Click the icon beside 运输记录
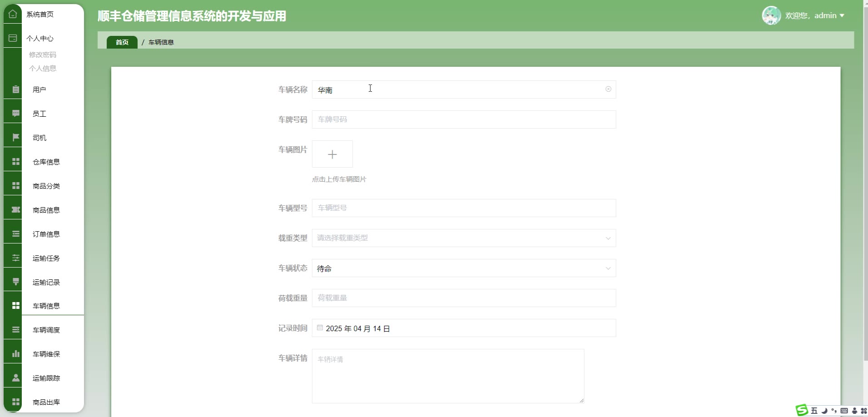The width and height of the screenshot is (868, 417). (16, 282)
